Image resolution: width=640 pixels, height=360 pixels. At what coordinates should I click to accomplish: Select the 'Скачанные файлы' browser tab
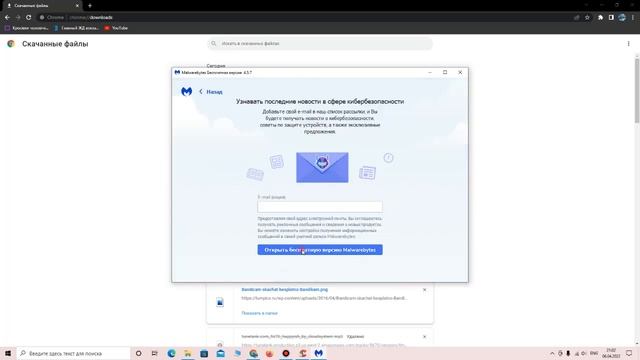tap(41, 6)
